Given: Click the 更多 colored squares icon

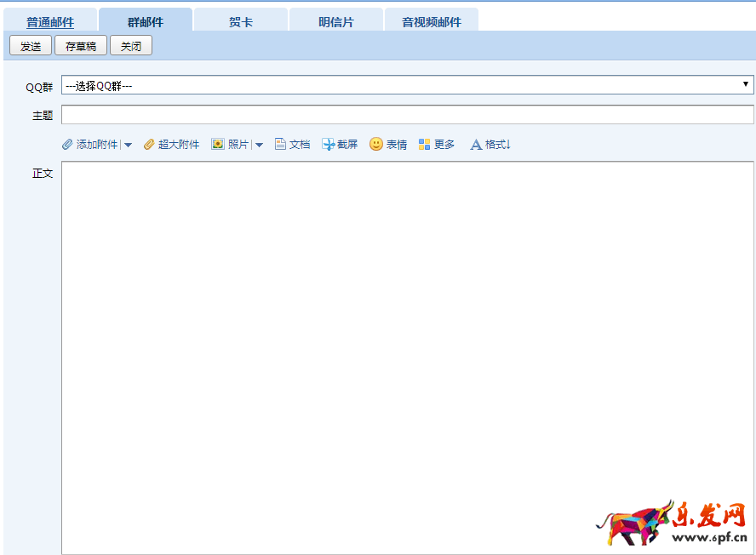Looking at the screenshot, I should click(425, 145).
